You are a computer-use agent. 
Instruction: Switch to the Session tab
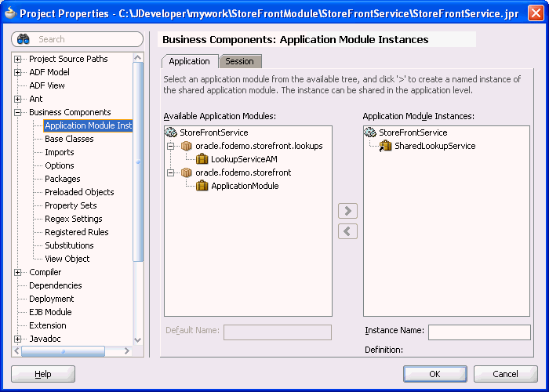(x=240, y=61)
